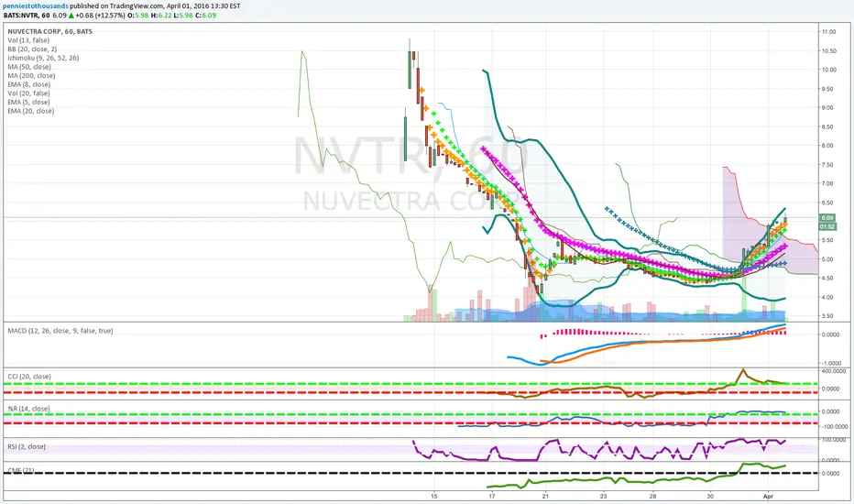Click the 8.00 price axis label
Image resolution: width=854 pixels, height=504 pixels.
click(827, 146)
